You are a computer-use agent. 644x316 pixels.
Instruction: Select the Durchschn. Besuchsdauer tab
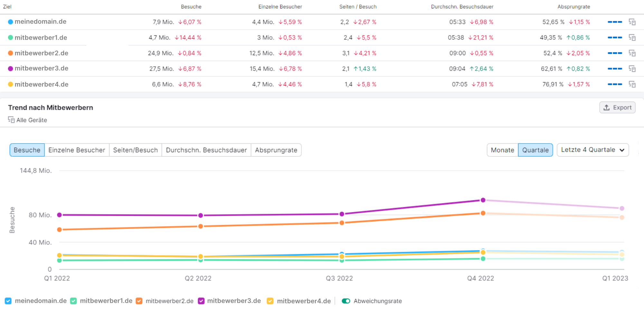(x=206, y=150)
